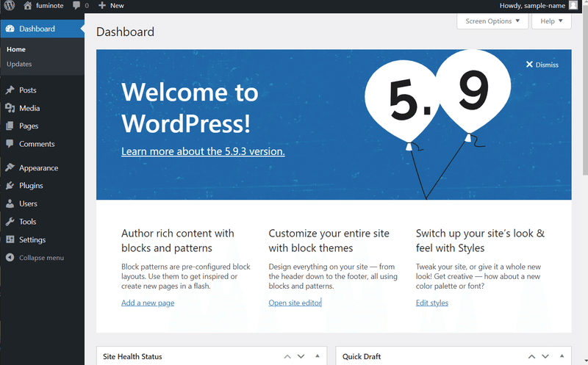Click the Open site editor link
This screenshot has width=588, height=365.
click(x=295, y=303)
